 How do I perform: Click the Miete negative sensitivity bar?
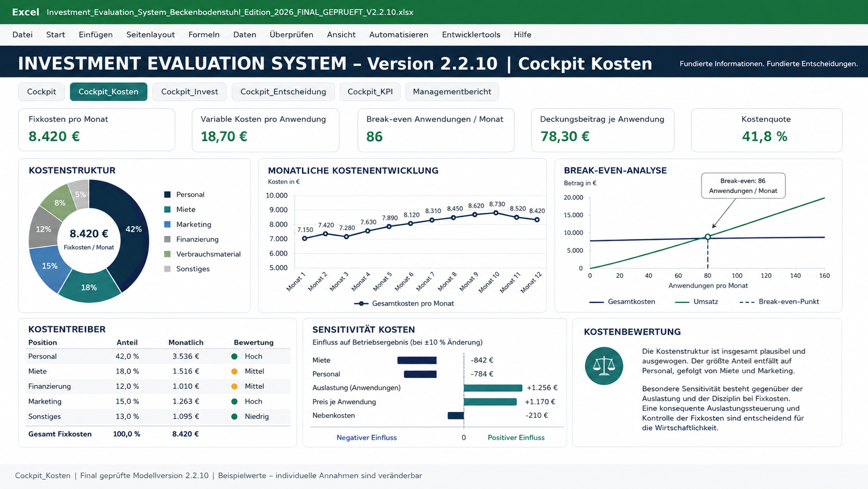(417, 360)
